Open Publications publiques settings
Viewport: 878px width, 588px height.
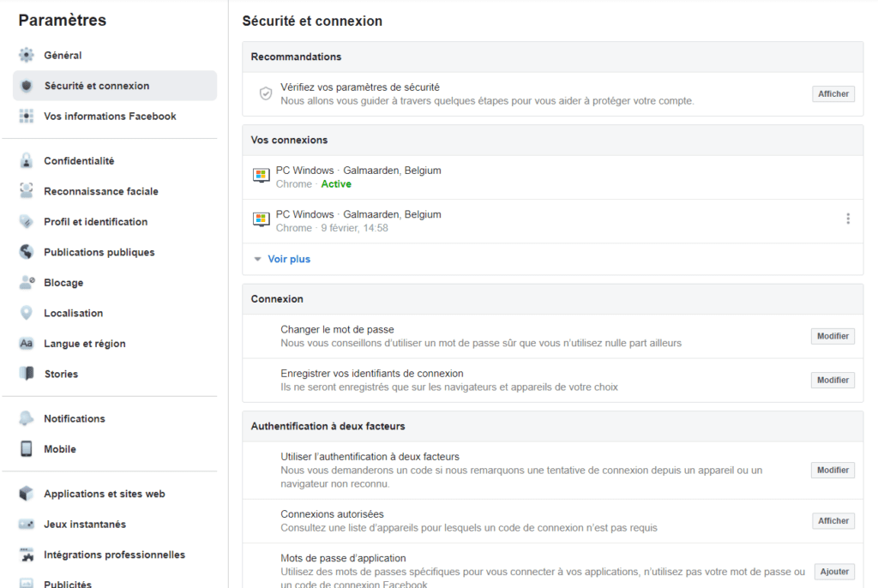pos(115,252)
